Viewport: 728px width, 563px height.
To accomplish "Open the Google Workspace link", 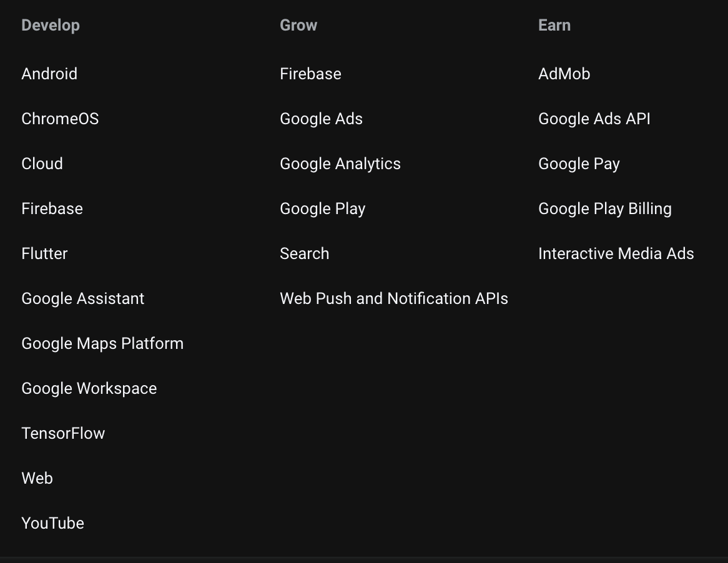I will [x=89, y=388].
